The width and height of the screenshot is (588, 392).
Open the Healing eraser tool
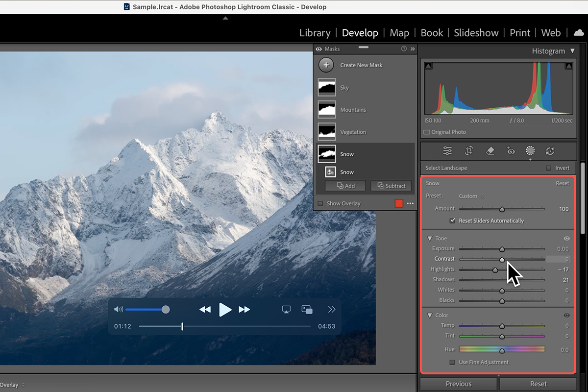(490, 151)
